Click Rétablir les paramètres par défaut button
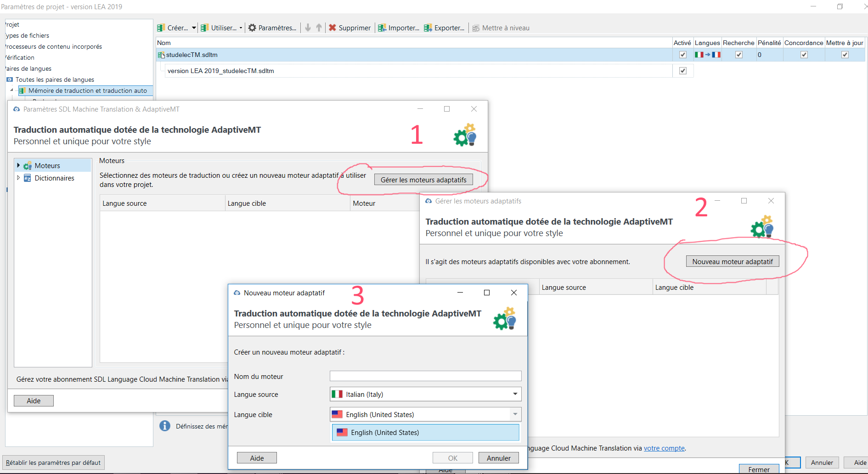This screenshot has width=868, height=474. (x=53, y=463)
